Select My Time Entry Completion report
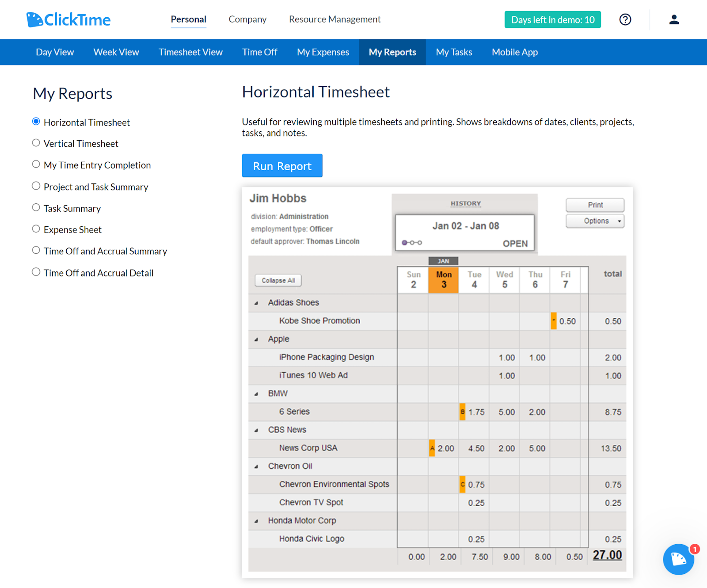 click(x=36, y=164)
